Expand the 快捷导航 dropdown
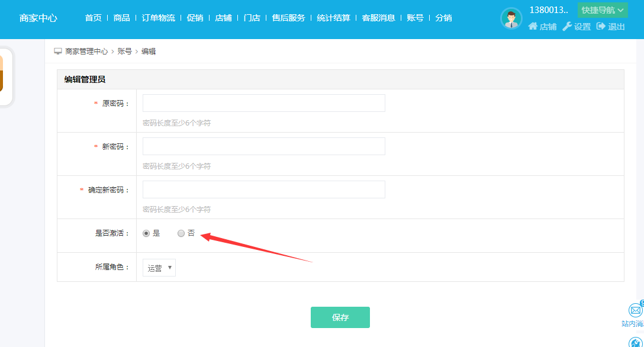The height and width of the screenshot is (347, 644). tap(603, 10)
